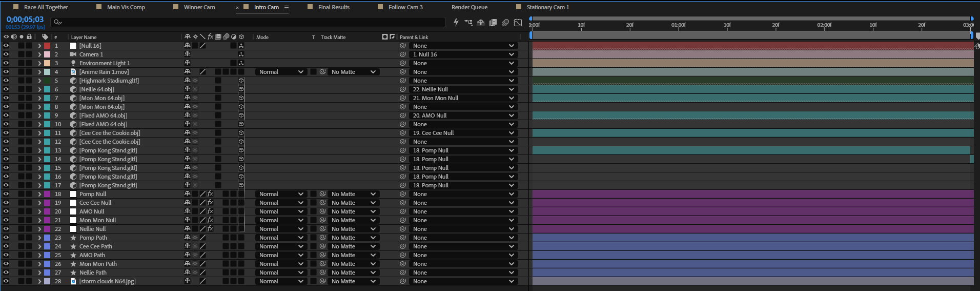Toggle visibility of Pomp Null layer

[6, 194]
